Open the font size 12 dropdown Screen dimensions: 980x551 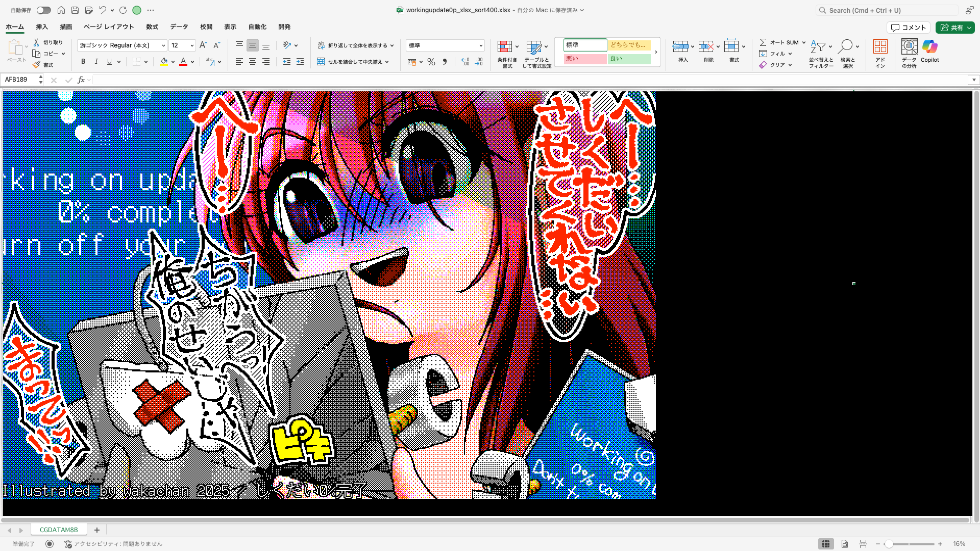pyautogui.click(x=192, y=45)
